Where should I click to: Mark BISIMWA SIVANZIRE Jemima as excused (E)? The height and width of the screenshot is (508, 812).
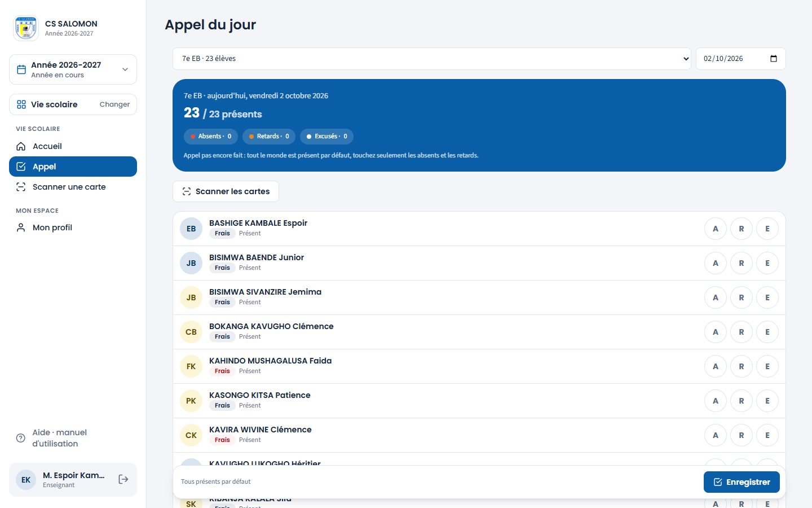(767, 297)
